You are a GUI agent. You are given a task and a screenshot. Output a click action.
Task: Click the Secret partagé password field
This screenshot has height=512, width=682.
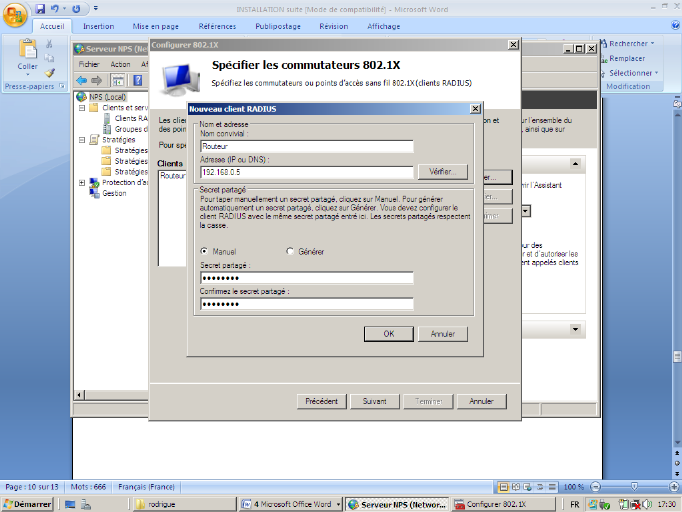point(307,278)
